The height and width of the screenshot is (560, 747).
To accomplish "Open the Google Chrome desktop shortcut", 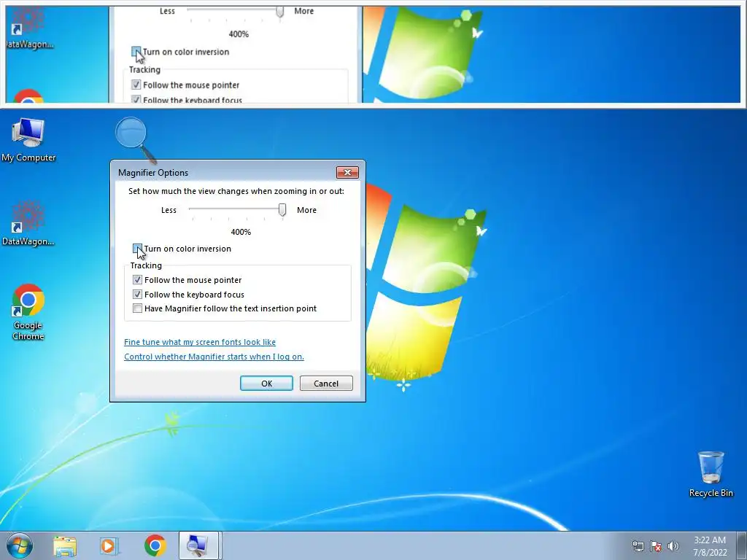I will point(28,312).
